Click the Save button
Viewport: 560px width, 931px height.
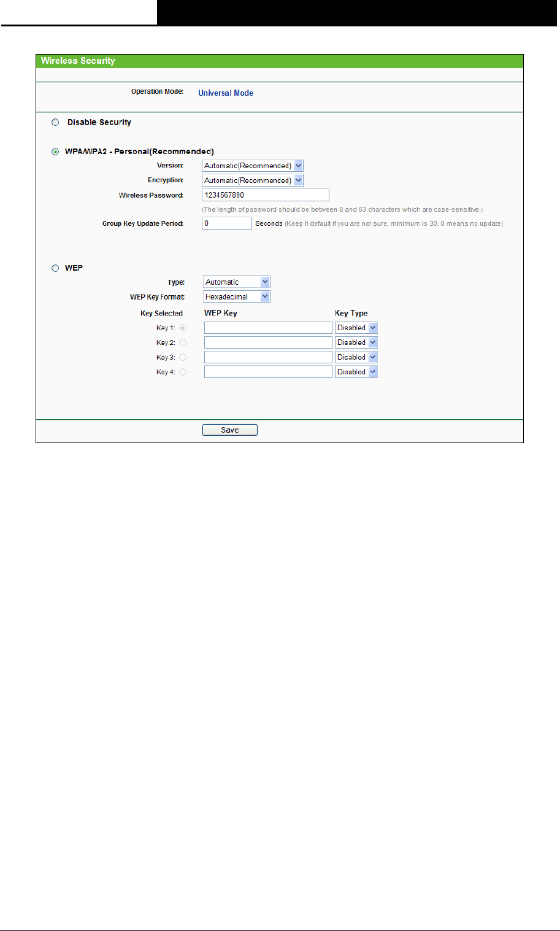230,430
